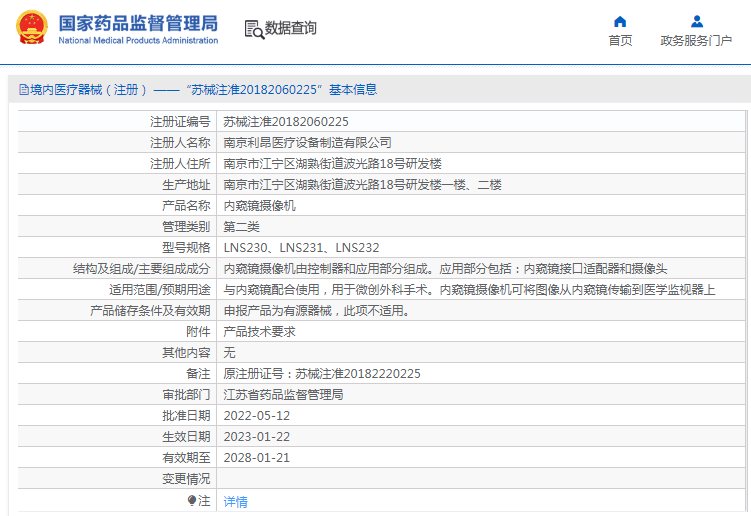Select 原注册证号：苏械注准20182220225 remark
The height and width of the screenshot is (516, 751).
point(322,374)
